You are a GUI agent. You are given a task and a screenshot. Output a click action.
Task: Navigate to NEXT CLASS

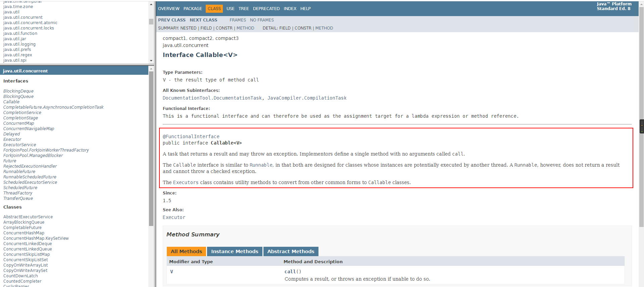(x=203, y=20)
